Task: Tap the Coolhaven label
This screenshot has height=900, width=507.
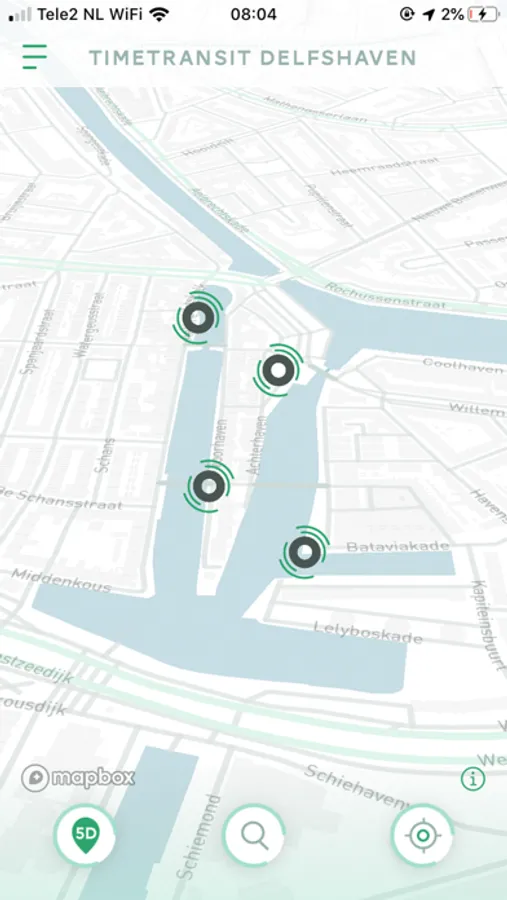Action: pyautogui.click(x=462, y=366)
